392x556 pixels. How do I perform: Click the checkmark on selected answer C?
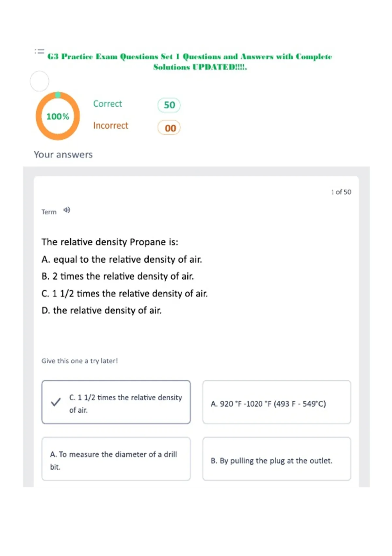click(56, 402)
